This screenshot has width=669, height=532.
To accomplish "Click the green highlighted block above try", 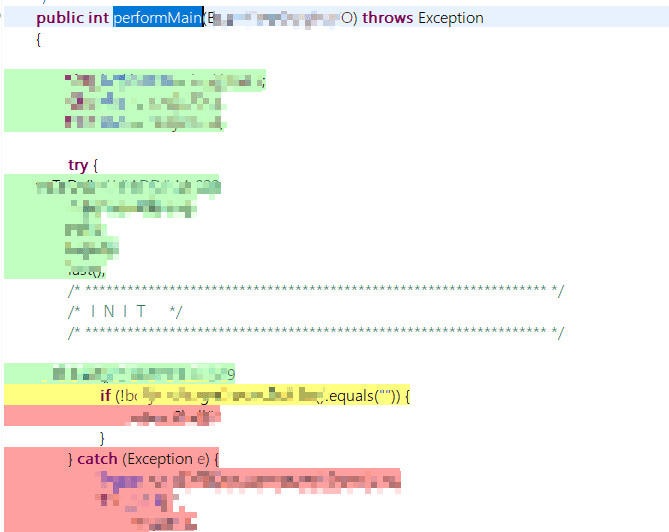I will coord(135,101).
